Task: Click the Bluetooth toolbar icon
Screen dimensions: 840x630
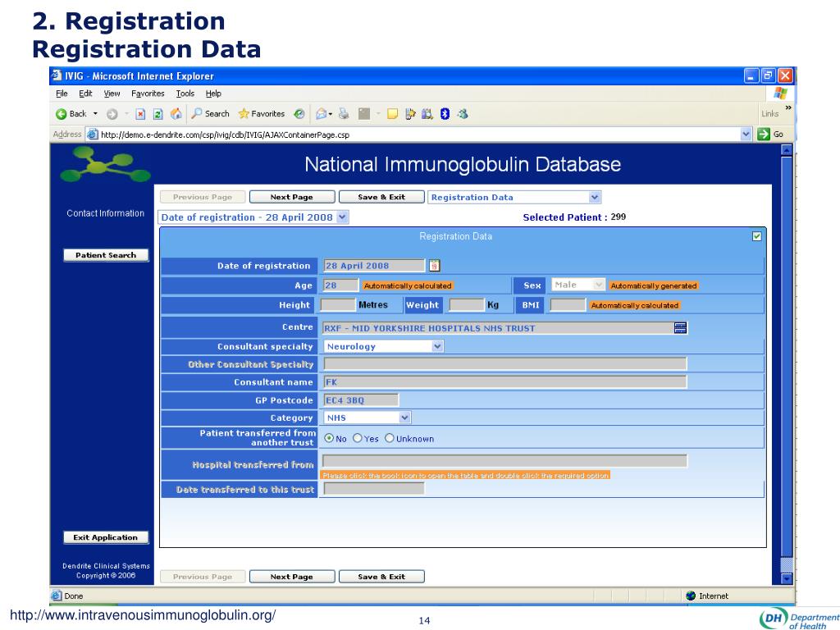Action: point(445,113)
